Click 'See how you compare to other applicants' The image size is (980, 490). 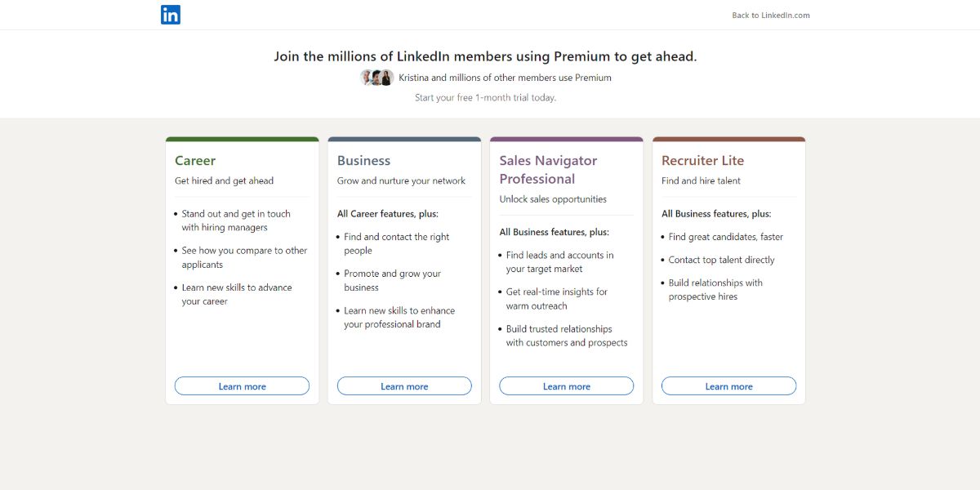(244, 257)
